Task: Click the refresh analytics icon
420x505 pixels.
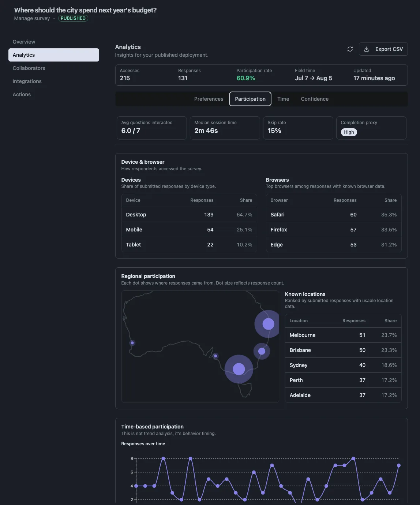Action: tap(350, 49)
